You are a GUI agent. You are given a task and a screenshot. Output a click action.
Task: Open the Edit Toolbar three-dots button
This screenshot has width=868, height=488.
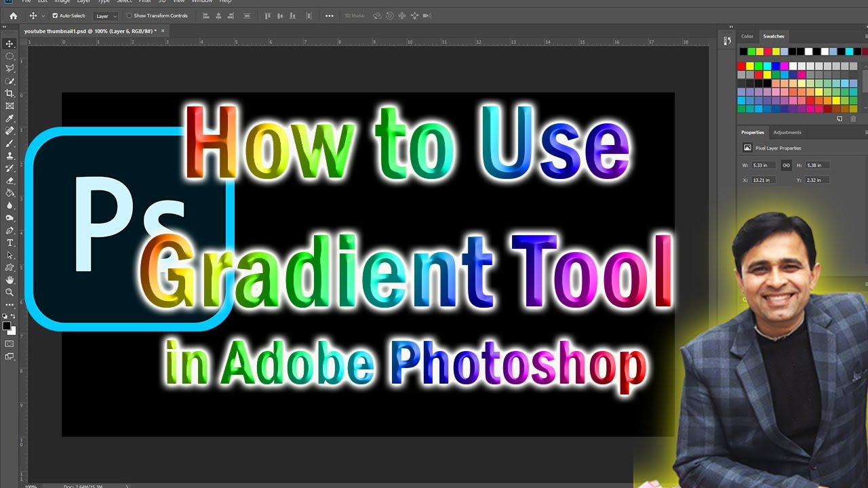[x=9, y=305]
